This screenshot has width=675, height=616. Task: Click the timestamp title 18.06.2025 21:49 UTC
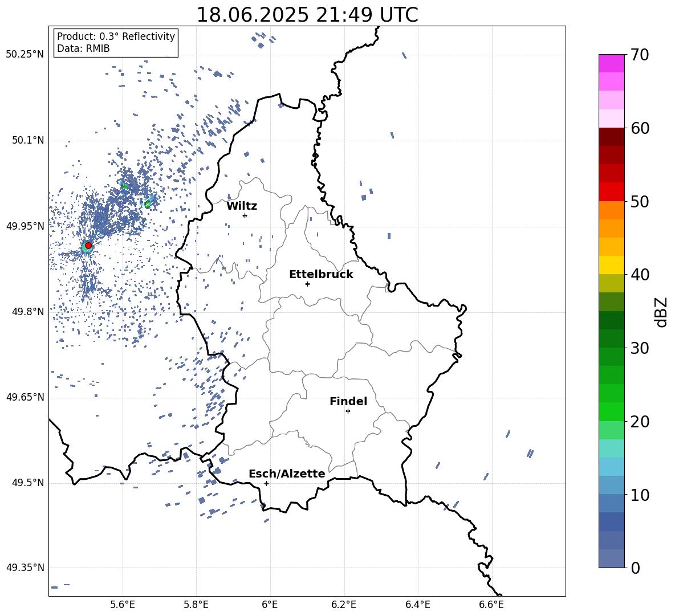click(x=307, y=15)
